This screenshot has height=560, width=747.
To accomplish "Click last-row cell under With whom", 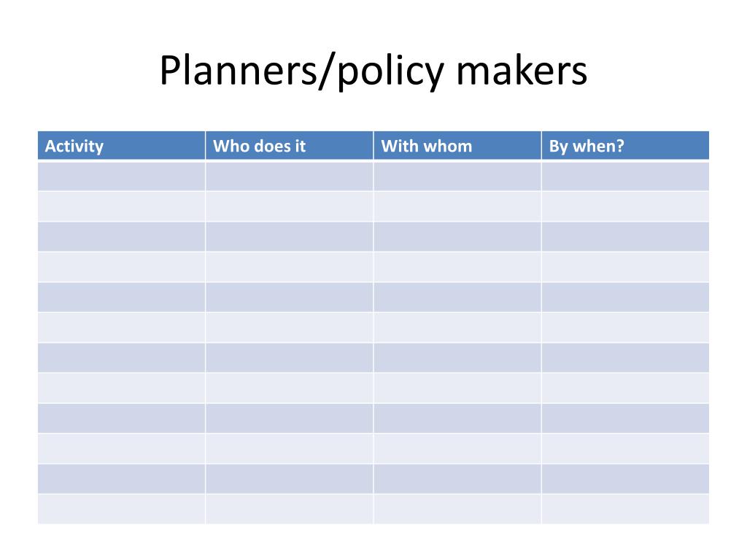I will (x=457, y=509).
